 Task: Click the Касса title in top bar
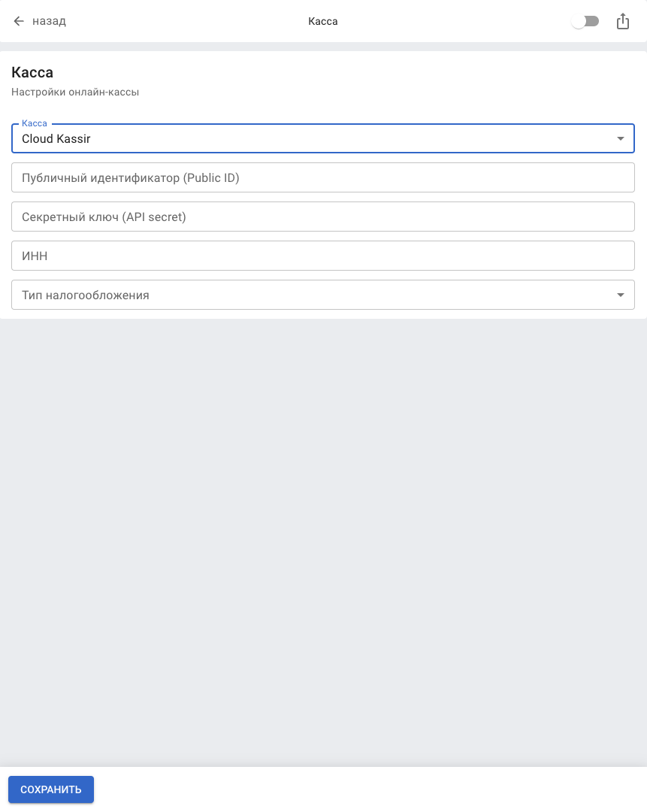click(x=323, y=22)
